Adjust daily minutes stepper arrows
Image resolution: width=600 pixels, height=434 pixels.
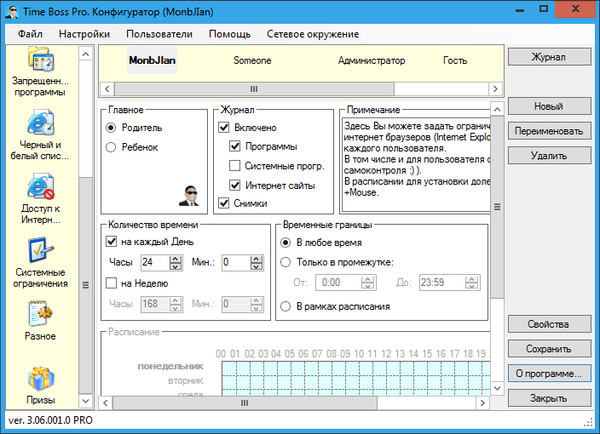pos(258,262)
